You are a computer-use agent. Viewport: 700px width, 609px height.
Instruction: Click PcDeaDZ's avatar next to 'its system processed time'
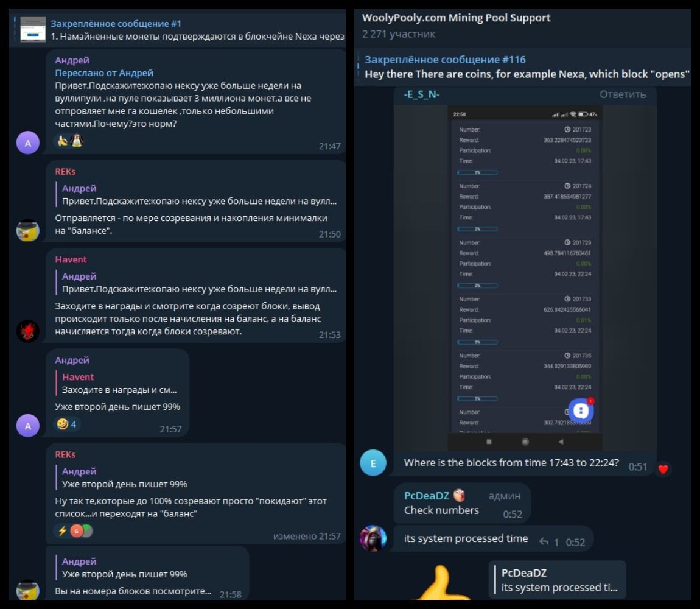[373, 538]
